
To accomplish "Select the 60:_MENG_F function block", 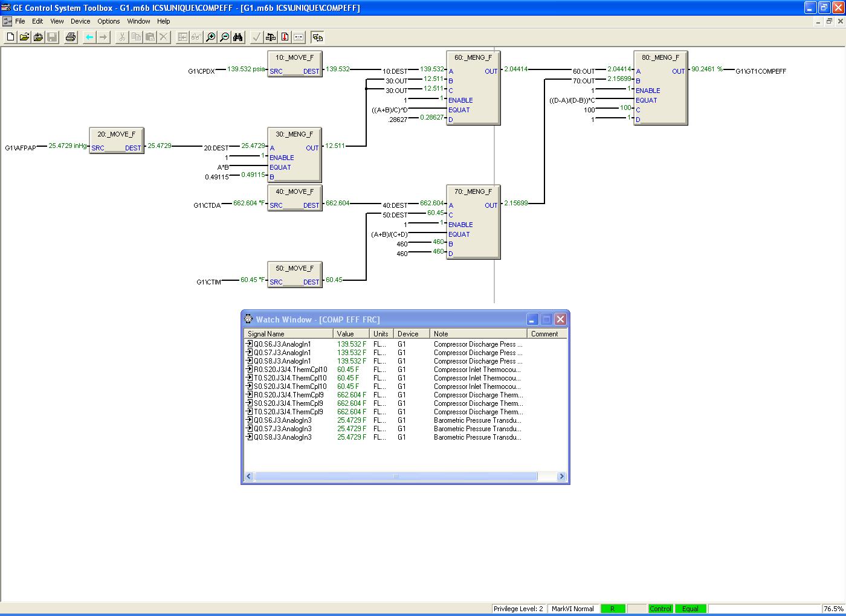I will [x=473, y=88].
